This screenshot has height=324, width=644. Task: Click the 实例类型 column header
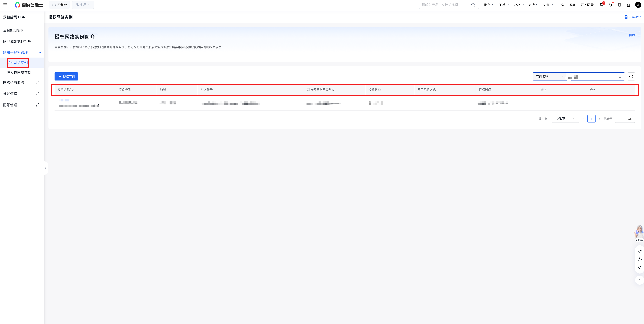point(125,90)
